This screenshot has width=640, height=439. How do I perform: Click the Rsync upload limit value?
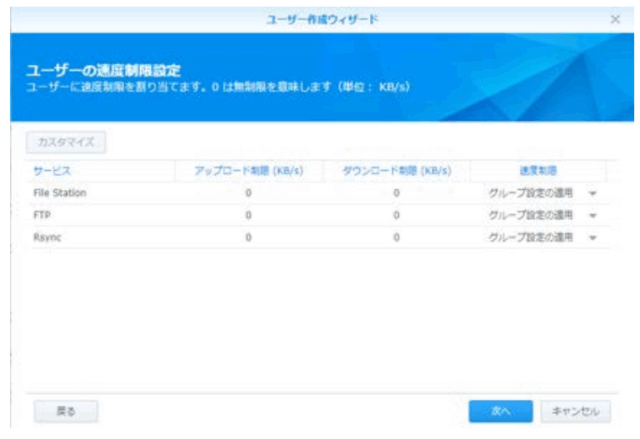pos(247,237)
